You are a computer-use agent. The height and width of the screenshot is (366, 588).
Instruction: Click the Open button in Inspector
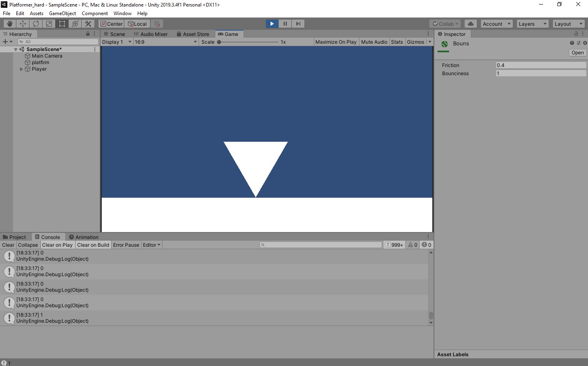578,53
